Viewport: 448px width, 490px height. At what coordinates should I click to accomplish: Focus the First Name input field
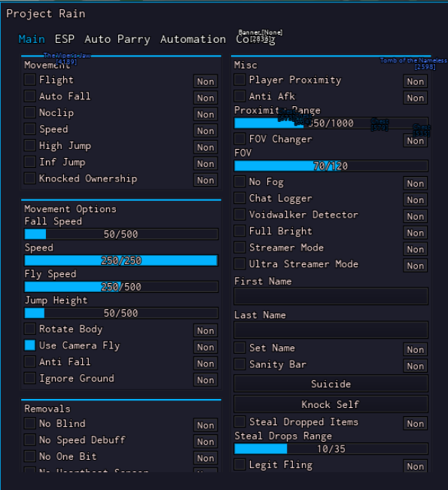(x=331, y=297)
